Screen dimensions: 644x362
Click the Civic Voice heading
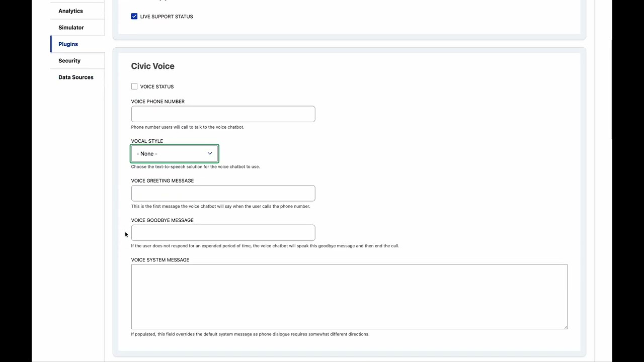(x=152, y=66)
